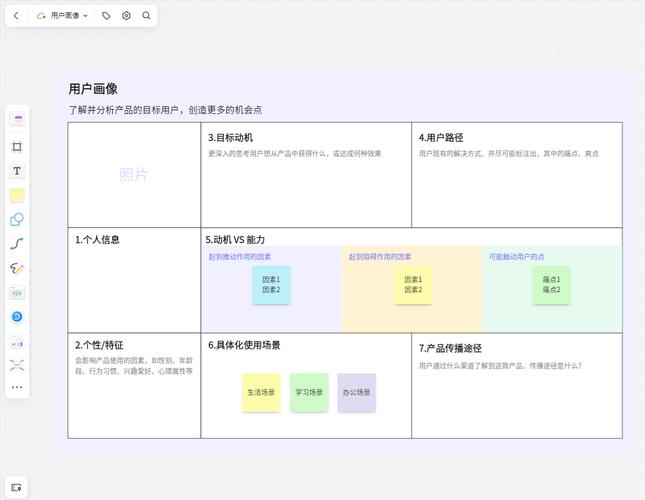The image size is (645, 500).
Task: Open the blue circular AI assistant tool
Action: click(x=17, y=317)
